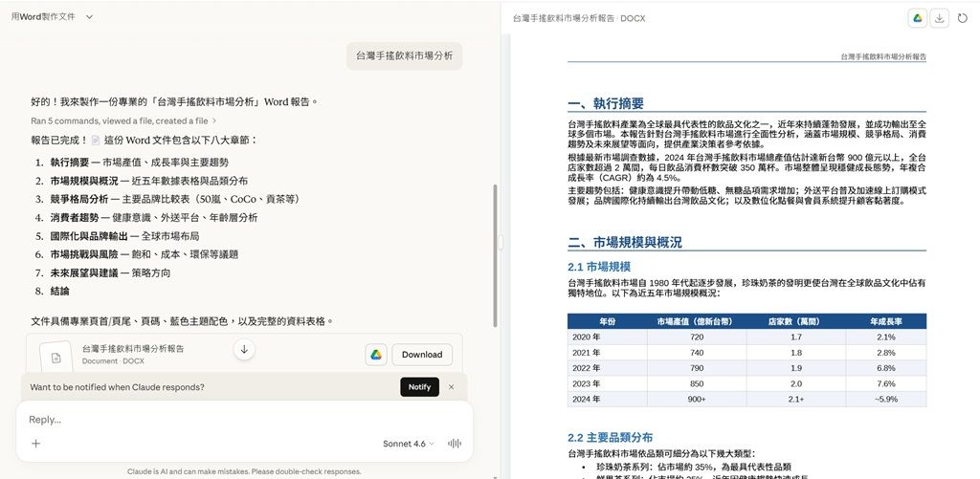Click 'Want to be notified when Claude responds?'
The height and width of the screenshot is (479, 980).
coord(117,387)
